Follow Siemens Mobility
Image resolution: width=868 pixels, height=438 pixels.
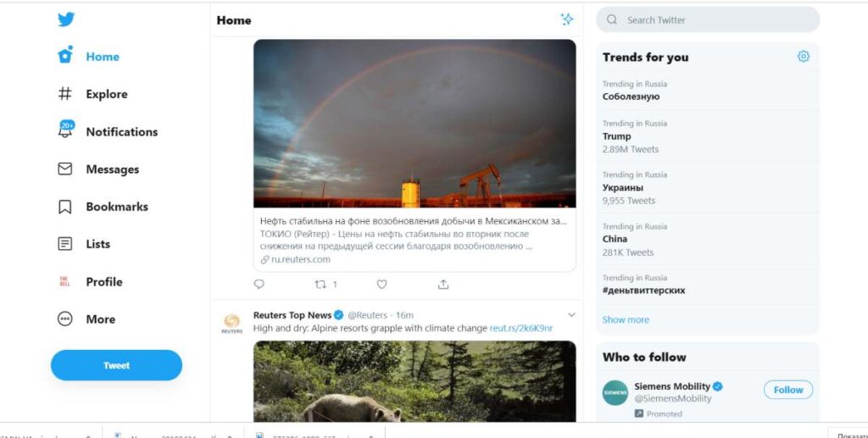787,390
